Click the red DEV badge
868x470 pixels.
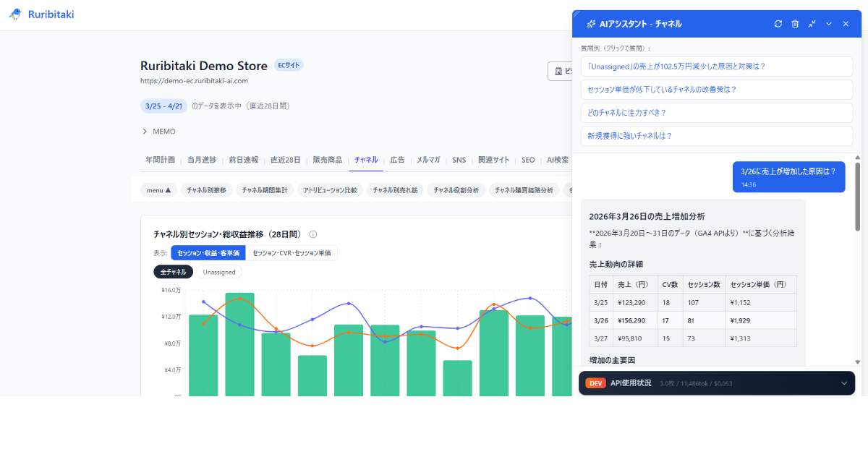(595, 383)
